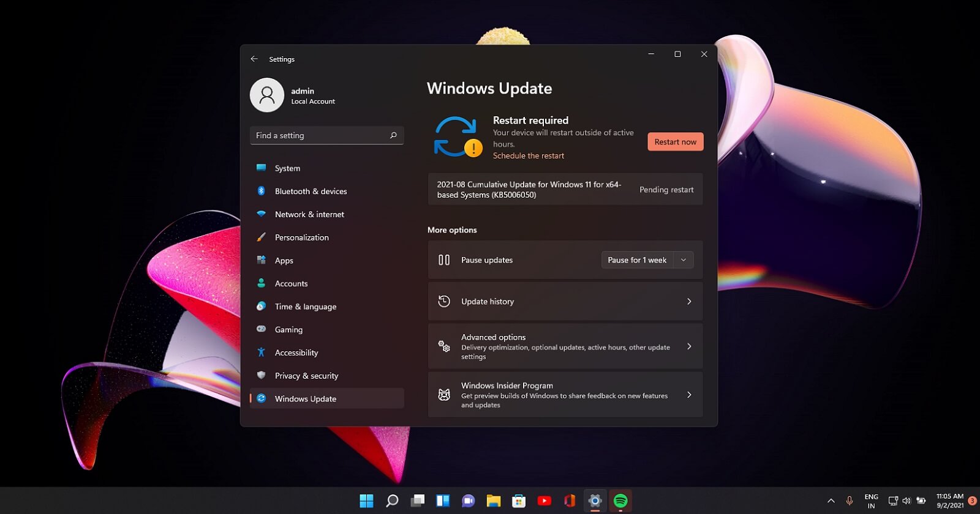The height and width of the screenshot is (514, 980).
Task: Open Accounts settings
Action: [327, 283]
